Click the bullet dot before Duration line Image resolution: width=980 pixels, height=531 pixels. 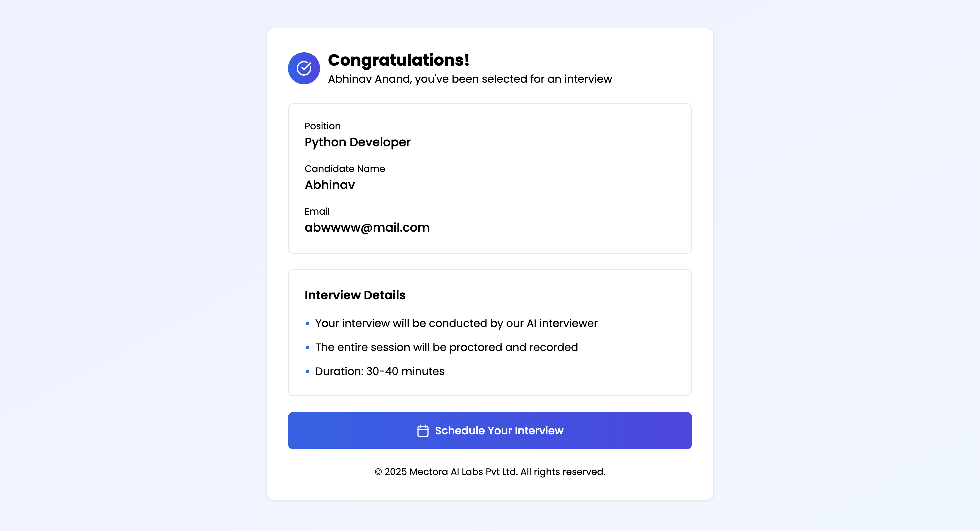[x=307, y=371]
